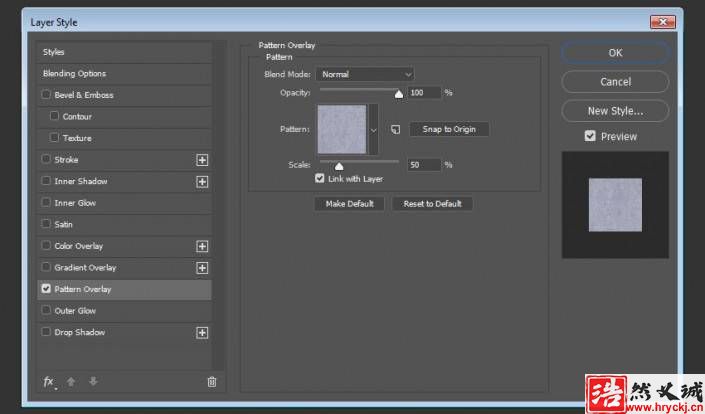Enable the Color Overlay checkbox
The height and width of the screenshot is (414, 705).
point(46,245)
